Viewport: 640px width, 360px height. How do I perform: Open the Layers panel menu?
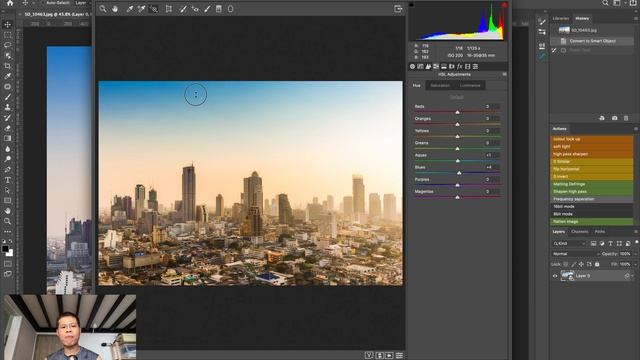636,231
